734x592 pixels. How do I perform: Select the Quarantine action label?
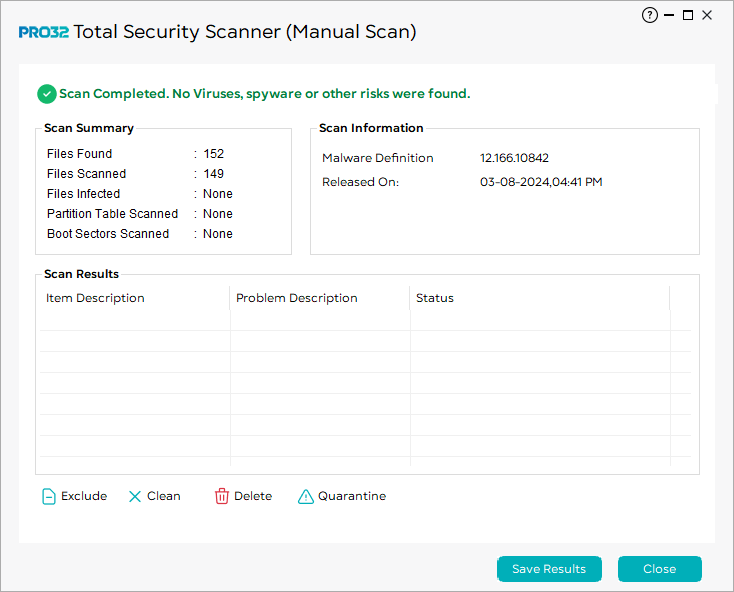(x=352, y=496)
